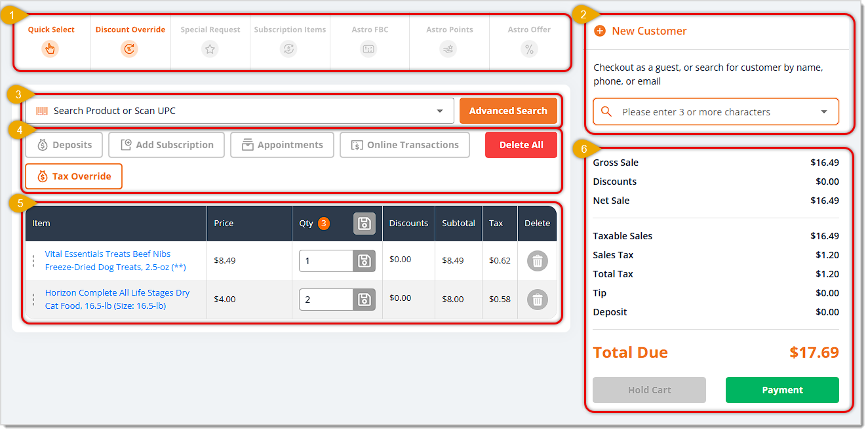This screenshot has width=868, height=432.
Task: Click the Online Transactions button
Action: point(404,145)
